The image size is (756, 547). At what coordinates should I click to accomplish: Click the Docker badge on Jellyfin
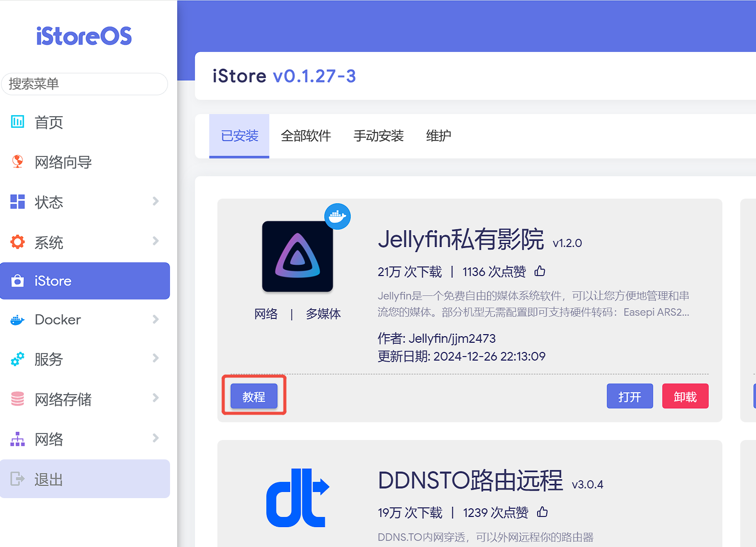(337, 216)
